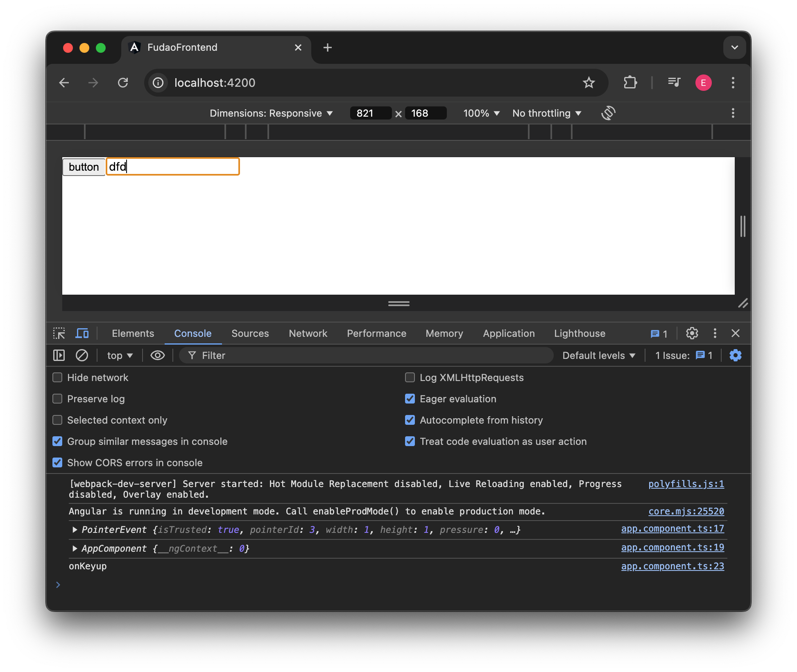Click the clear console icon

[x=82, y=355]
